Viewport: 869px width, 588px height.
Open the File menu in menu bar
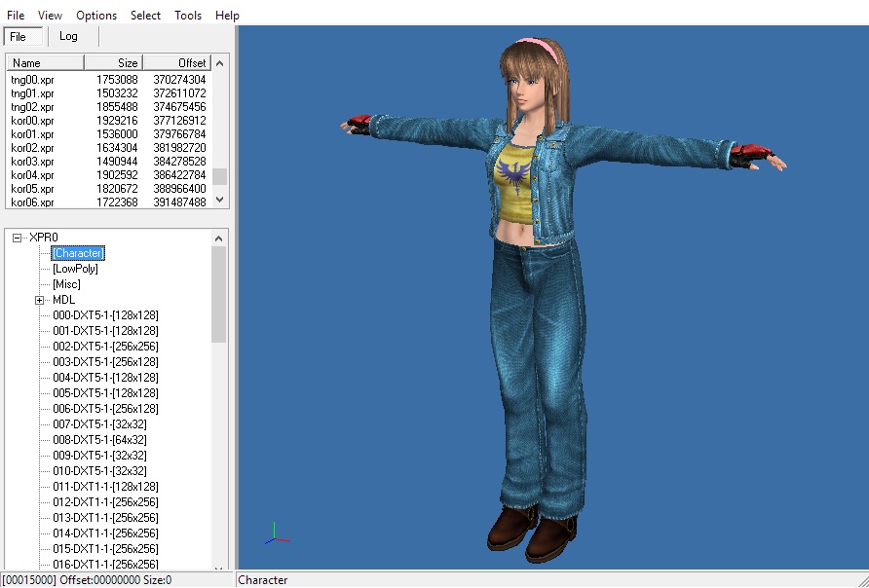(x=16, y=16)
